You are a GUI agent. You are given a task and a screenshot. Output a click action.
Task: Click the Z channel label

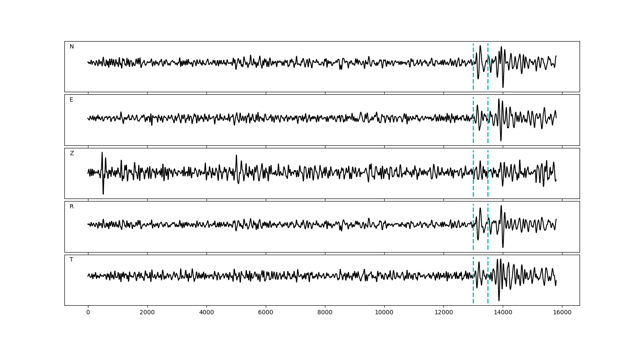[x=72, y=153]
